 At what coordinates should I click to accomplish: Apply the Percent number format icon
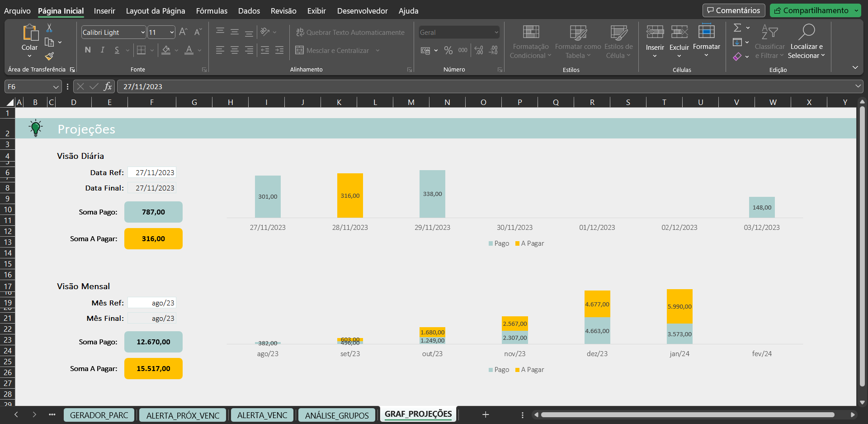click(x=448, y=50)
